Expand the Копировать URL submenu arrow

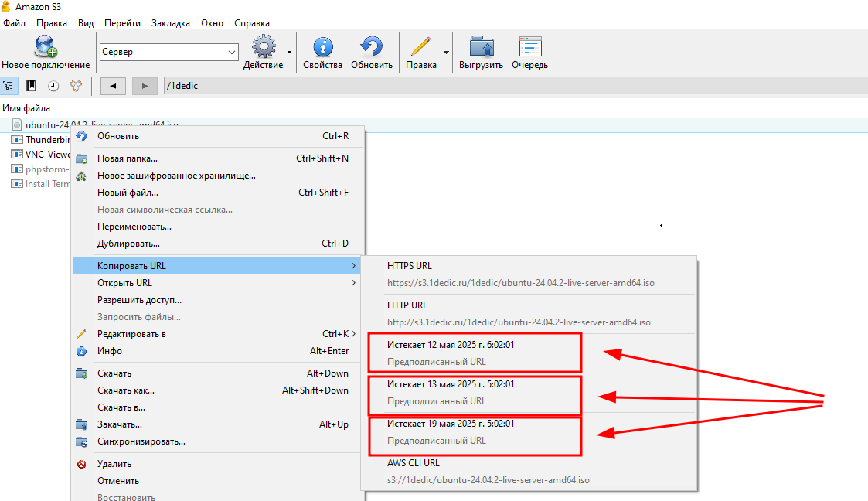(x=353, y=266)
